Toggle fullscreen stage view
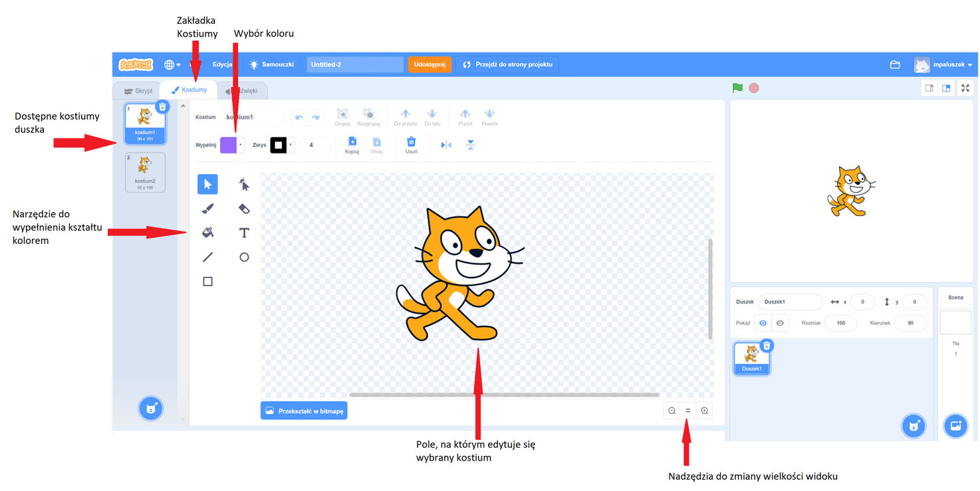Image resolution: width=980 pixels, height=491 pixels. pos(965,87)
